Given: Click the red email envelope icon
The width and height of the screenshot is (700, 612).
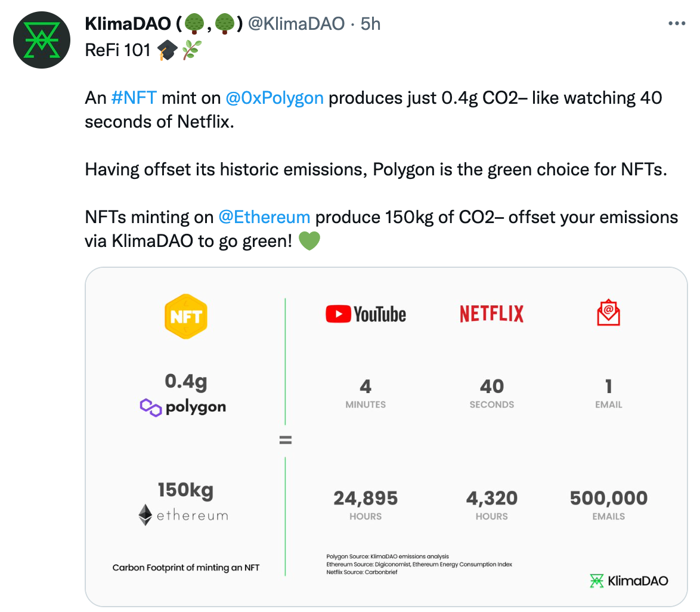Looking at the screenshot, I should [x=608, y=313].
